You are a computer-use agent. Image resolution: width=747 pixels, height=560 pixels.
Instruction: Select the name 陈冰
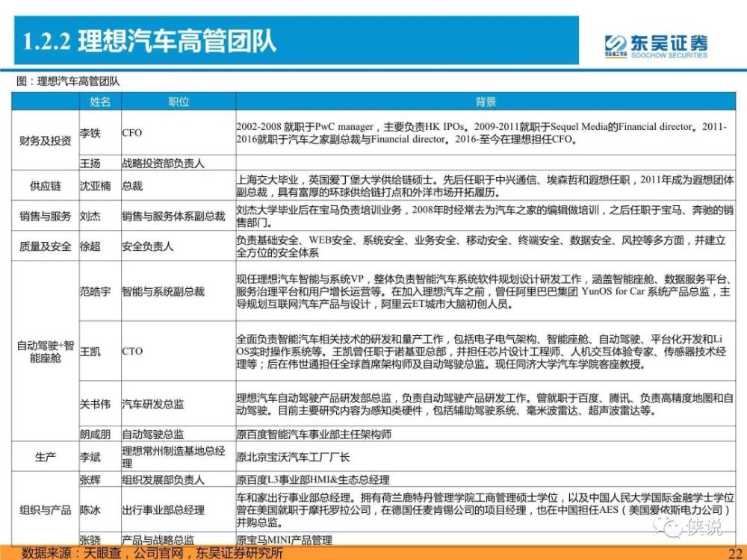click(x=90, y=510)
